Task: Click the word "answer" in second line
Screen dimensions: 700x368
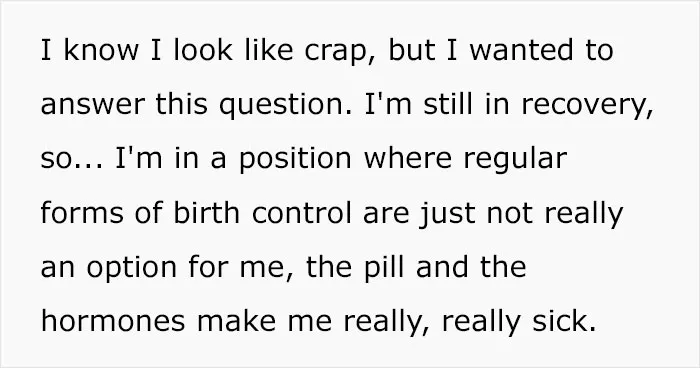Action: (93, 105)
